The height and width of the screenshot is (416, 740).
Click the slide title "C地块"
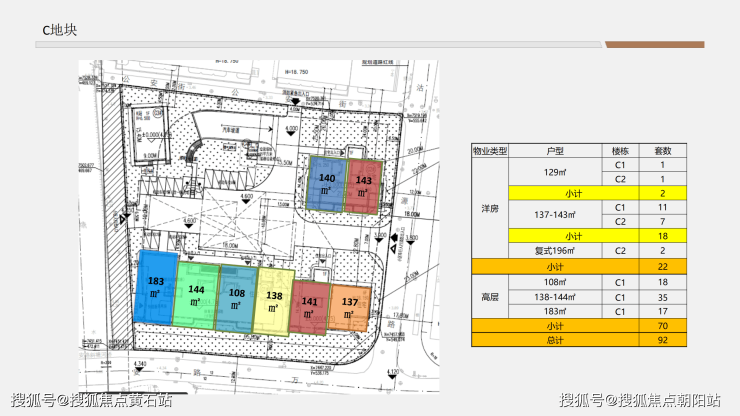pyautogui.click(x=59, y=30)
